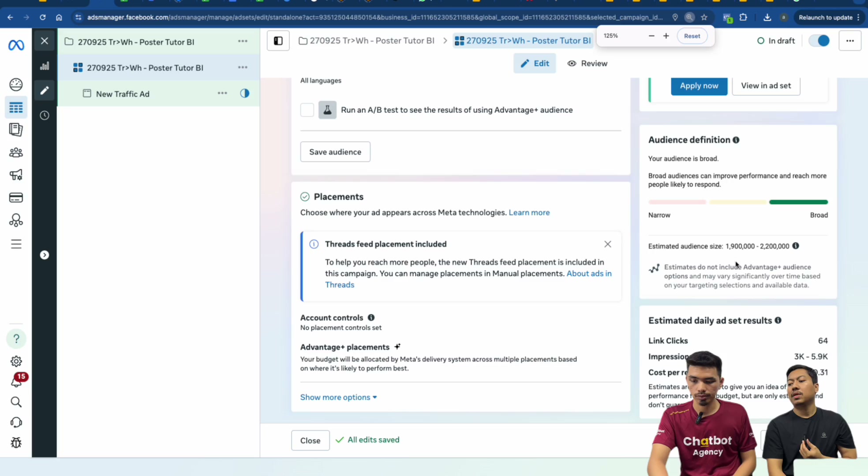Select the pencil edit icon in dark panel
Screen dimensions: 868x476
(x=45, y=90)
